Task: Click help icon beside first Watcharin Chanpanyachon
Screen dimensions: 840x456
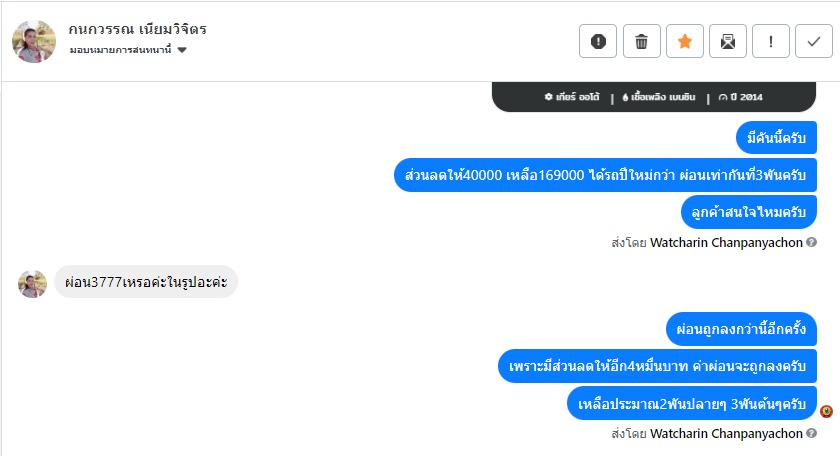Action: pyautogui.click(x=812, y=242)
